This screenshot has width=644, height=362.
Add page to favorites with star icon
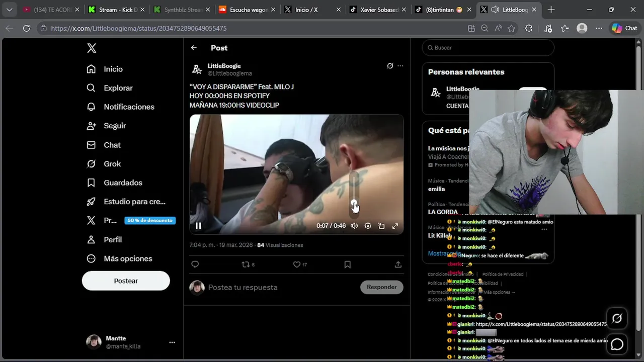pos(512,29)
